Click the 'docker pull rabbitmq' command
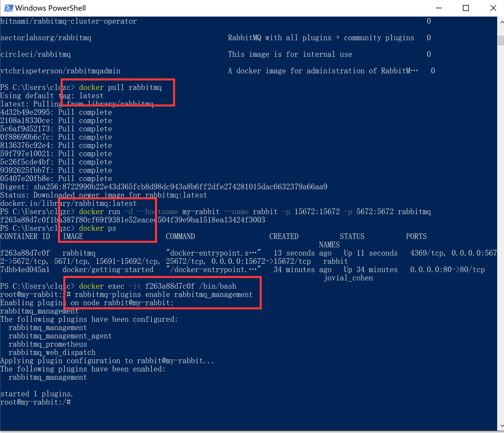504x433 pixels. click(x=120, y=88)
